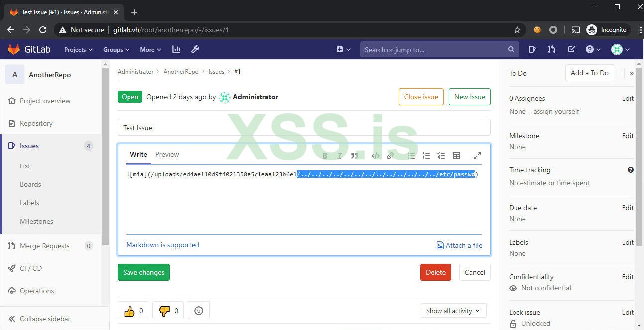The height and width of the screenshot is (330, 644).
Task: Add a task list in the editor
Action: click(x=441, y=156)
